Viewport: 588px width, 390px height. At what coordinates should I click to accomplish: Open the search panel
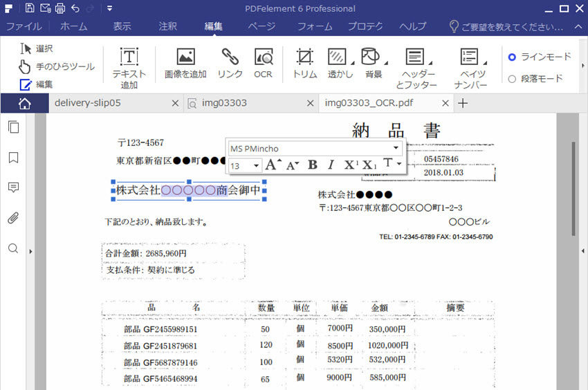[14, 248]
